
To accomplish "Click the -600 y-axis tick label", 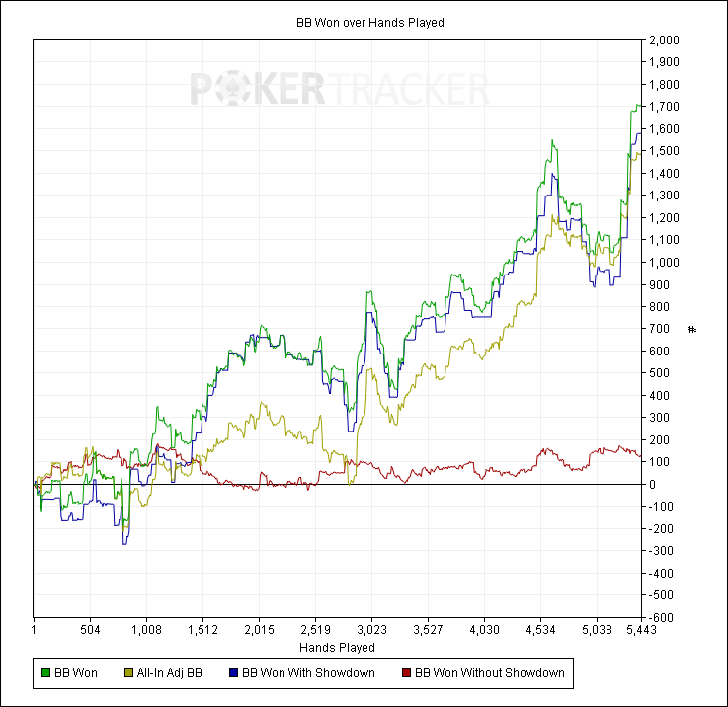I will tap(660, 617).
